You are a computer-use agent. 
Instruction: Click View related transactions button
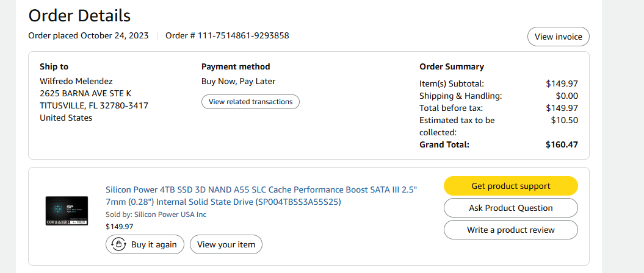pyautogui.click(x=250, y=102)
